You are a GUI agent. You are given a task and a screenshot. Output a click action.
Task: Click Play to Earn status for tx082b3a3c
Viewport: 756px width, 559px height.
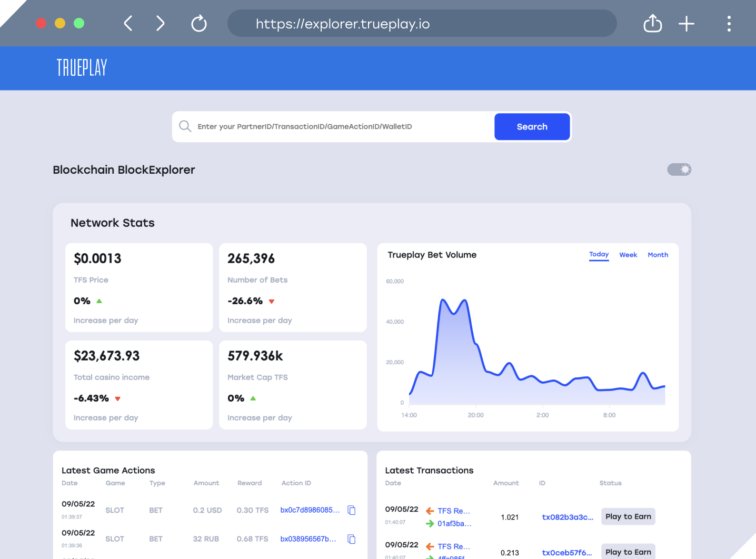(x=628, y=516)
